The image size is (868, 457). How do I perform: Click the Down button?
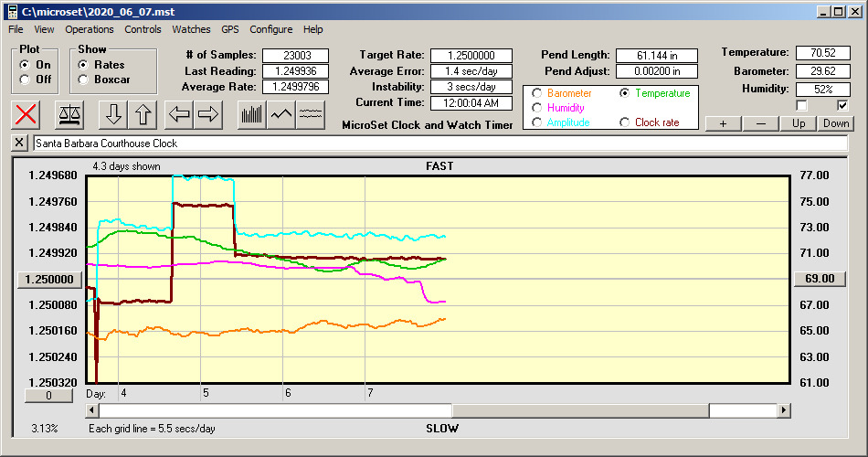point(835,123)
